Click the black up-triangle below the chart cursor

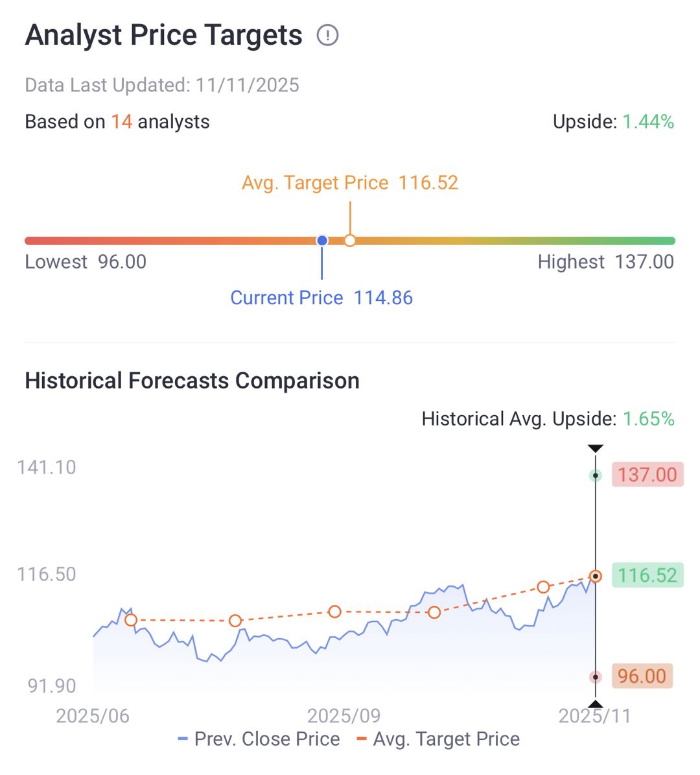click(x=595, y=704)
